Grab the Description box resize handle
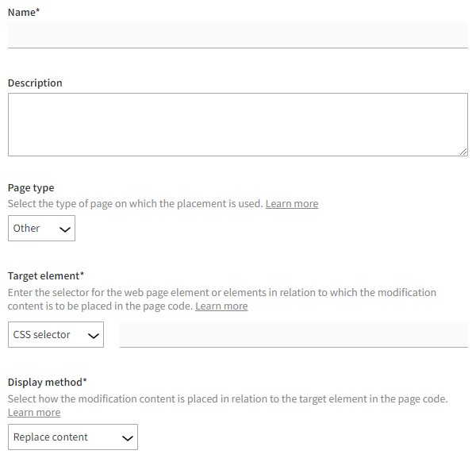Viewport: 476px width, 458px height. click(463, 152)
